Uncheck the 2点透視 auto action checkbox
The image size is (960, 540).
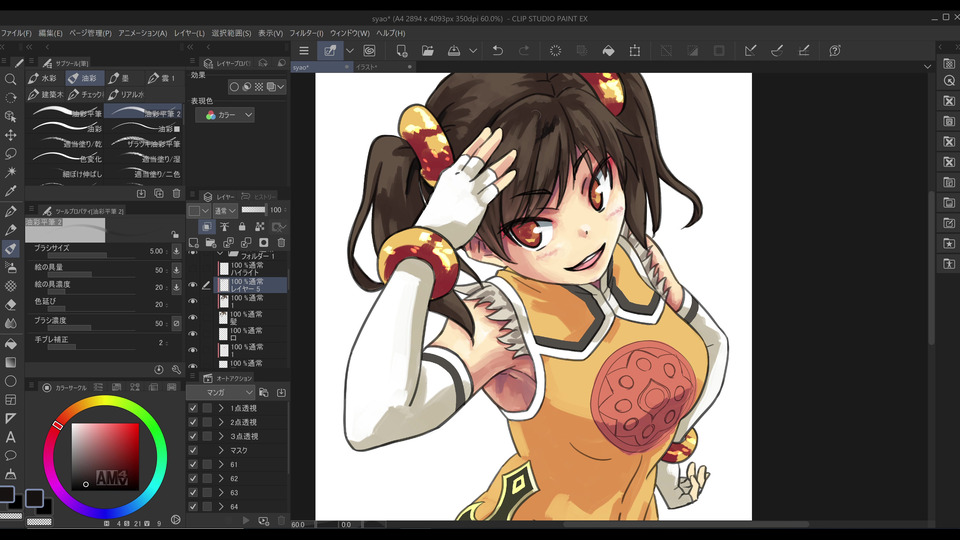193,422
